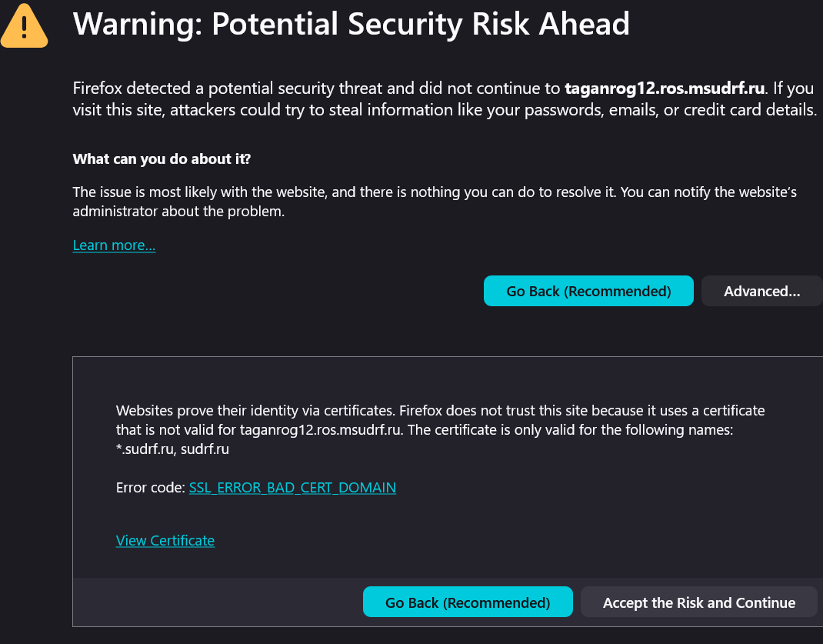The image size is (823, 644).
Task: Click the 'administrator about the problem.' text line
Action: click(178, 211)
